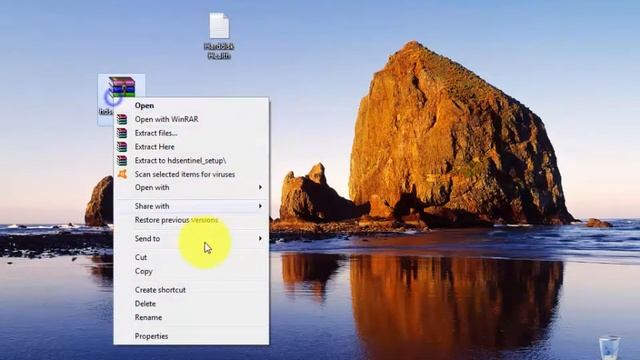Viewport: 640px width, 360px height.
Task: Choose Cut from the context menu
Action: pos(191,257)
